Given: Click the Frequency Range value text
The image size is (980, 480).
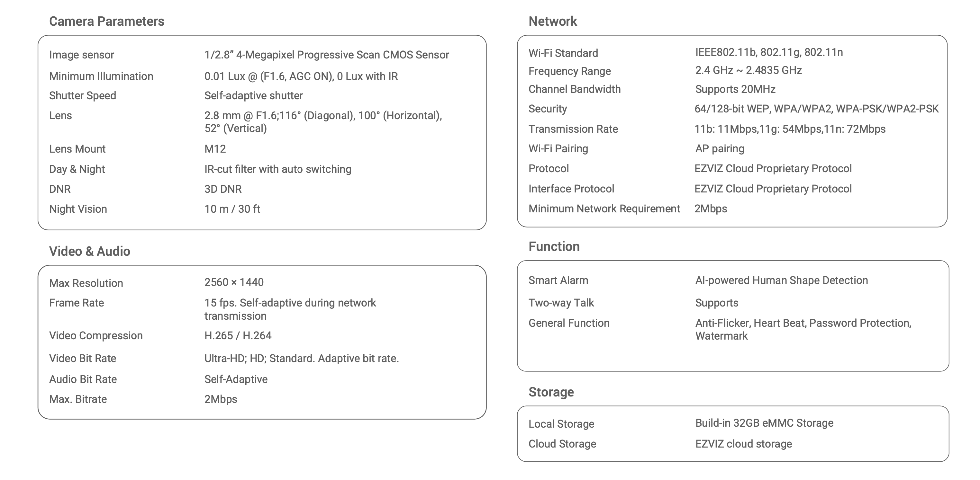Looking at the screenshot, I should [x=748, y=70].
